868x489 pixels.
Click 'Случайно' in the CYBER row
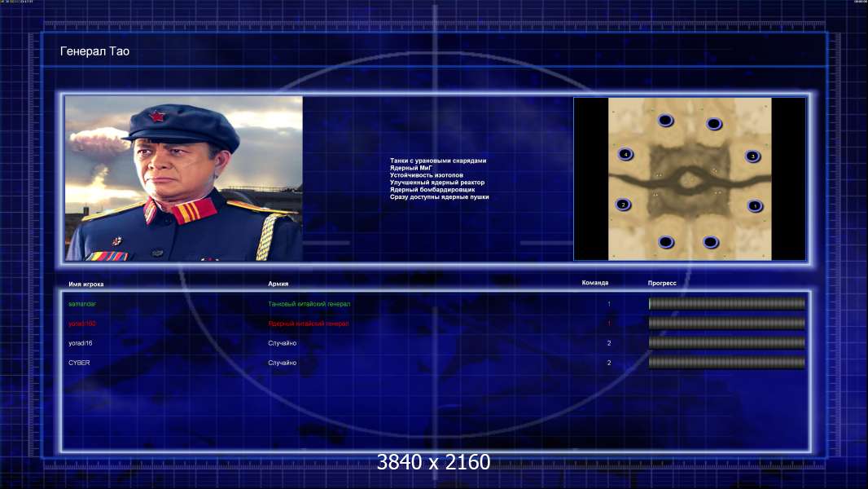283,363
